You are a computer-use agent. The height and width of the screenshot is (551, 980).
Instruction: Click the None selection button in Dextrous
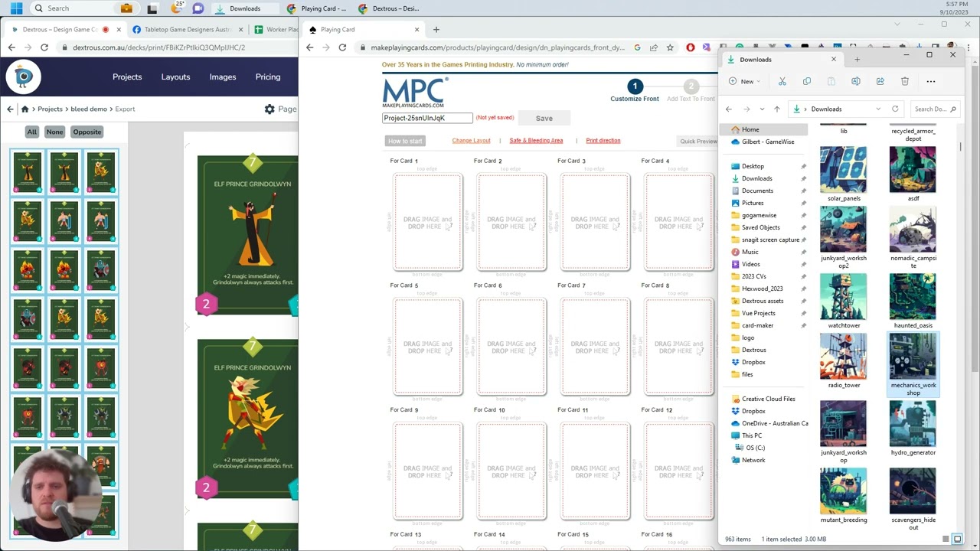pos(54,132)
